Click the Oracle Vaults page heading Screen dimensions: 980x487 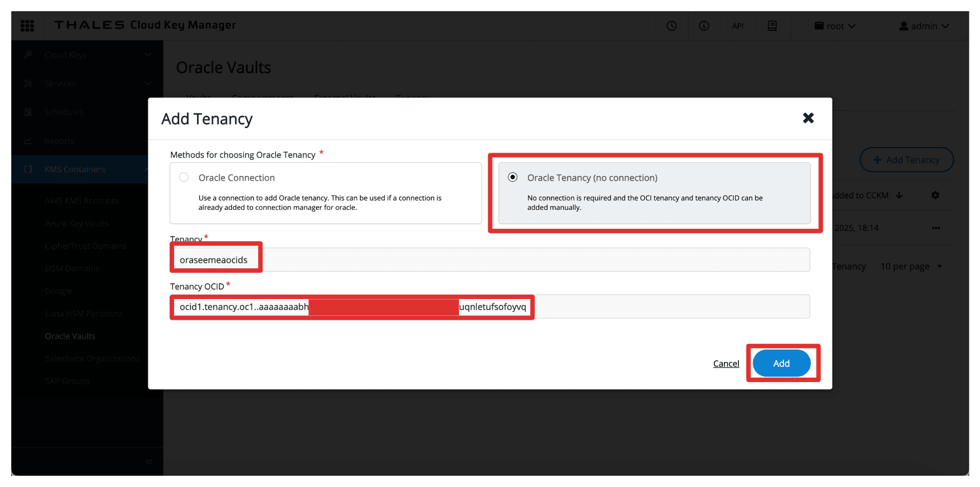[x=224, y=67]
